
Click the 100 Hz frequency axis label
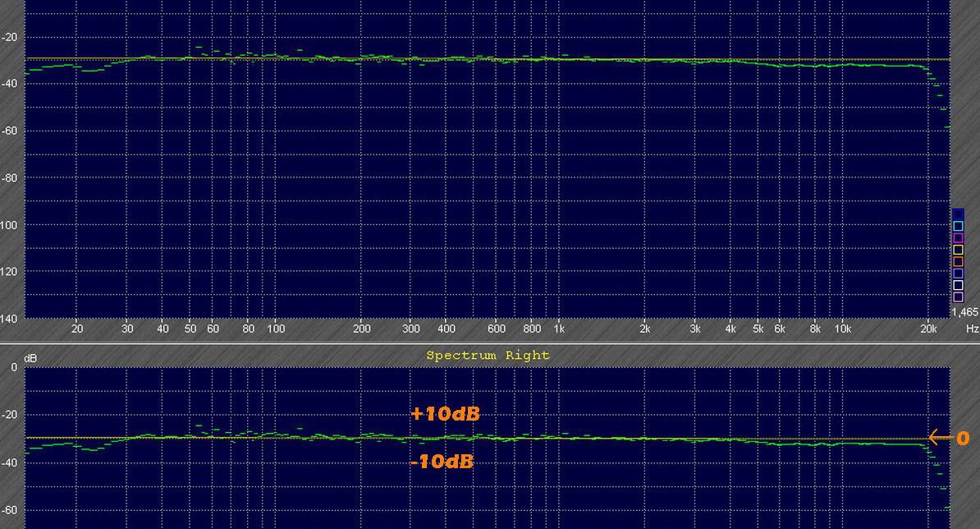pyautogui.click(x=276, y=329)
